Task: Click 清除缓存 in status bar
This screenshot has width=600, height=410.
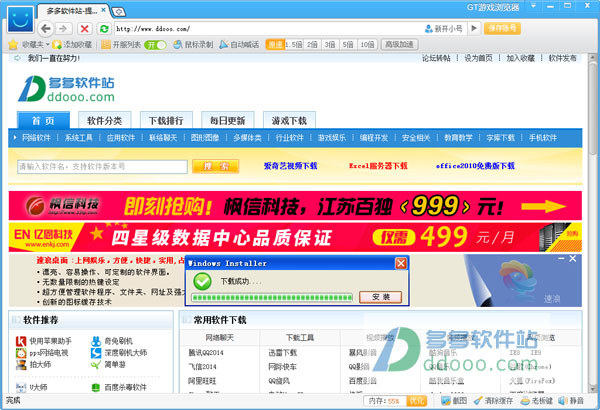Action: 493,401
